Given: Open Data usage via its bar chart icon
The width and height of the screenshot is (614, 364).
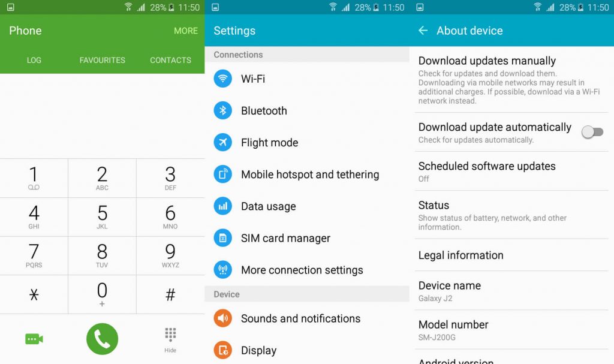Looking at the screenshot, I should coord(222,206).
